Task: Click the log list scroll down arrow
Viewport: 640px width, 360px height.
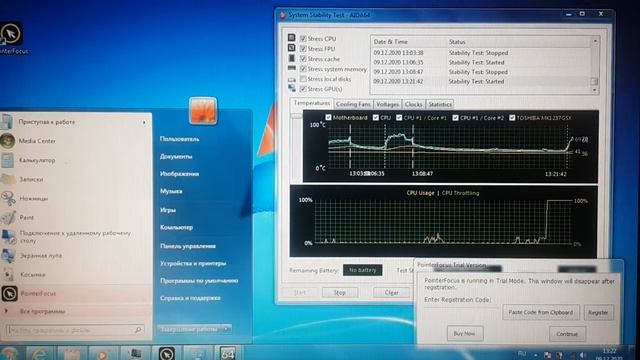Action: click(595, 90)
